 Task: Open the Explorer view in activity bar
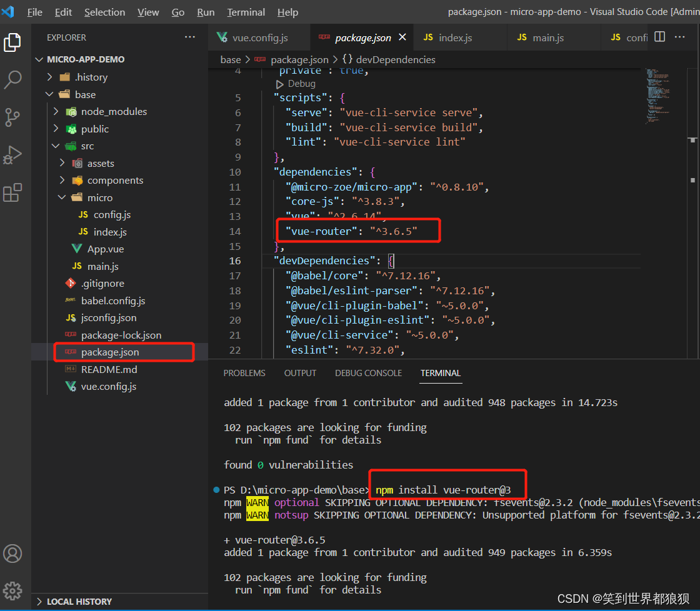(x=12, y=42)
